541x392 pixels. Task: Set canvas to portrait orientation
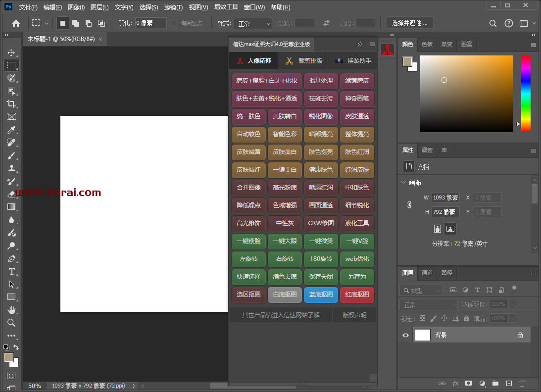[x=438, y=229]
